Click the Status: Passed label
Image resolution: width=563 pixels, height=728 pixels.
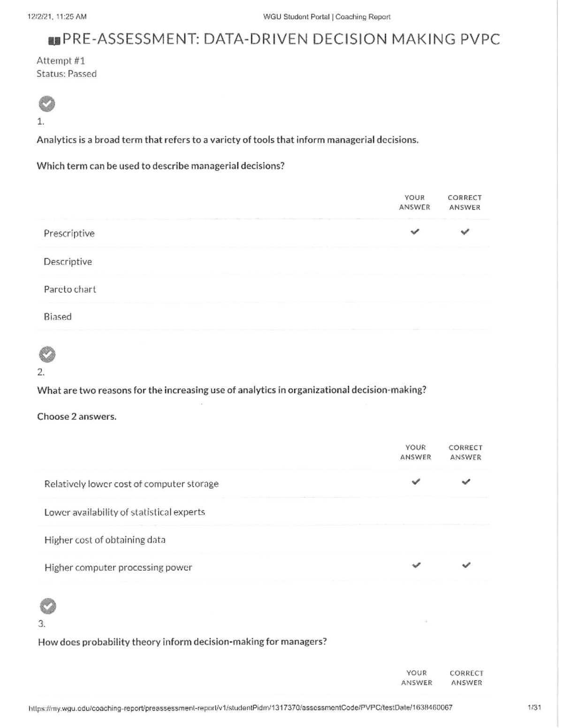[x=67, y=74]
